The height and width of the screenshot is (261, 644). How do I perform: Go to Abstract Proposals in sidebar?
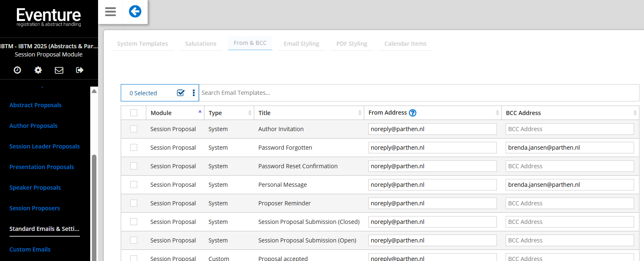pyautogui.click(x=35, y=105)
